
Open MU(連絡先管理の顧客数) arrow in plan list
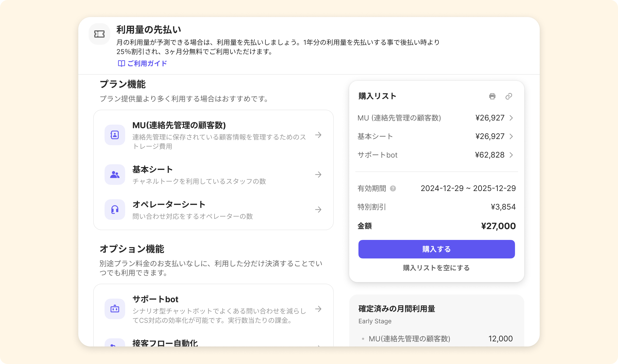(318, 135)
